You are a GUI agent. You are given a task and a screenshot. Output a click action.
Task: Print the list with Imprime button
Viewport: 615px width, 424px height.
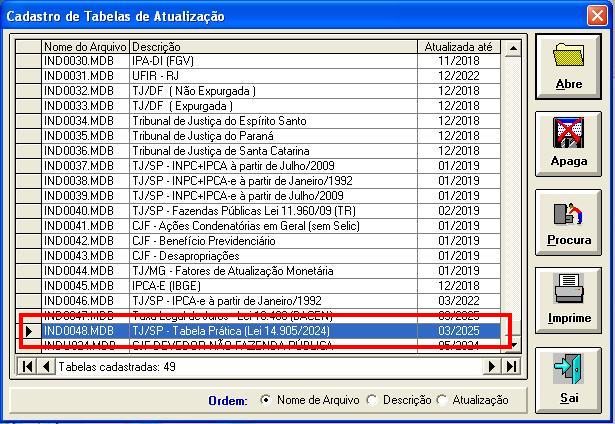point(569,299)
